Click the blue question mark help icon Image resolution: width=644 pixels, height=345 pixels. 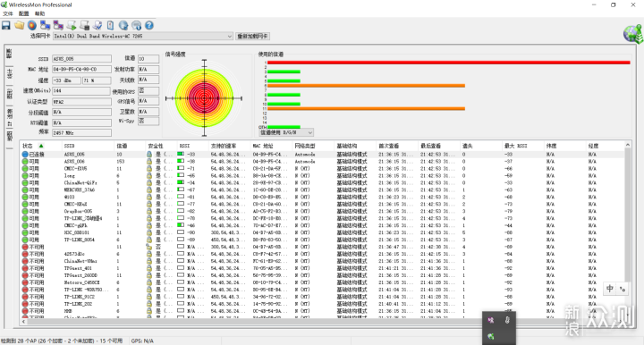(x=149, y=25)
